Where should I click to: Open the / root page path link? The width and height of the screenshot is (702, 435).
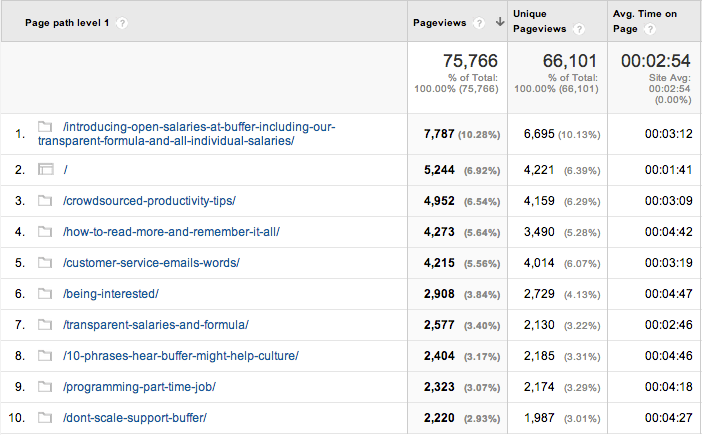65,170
